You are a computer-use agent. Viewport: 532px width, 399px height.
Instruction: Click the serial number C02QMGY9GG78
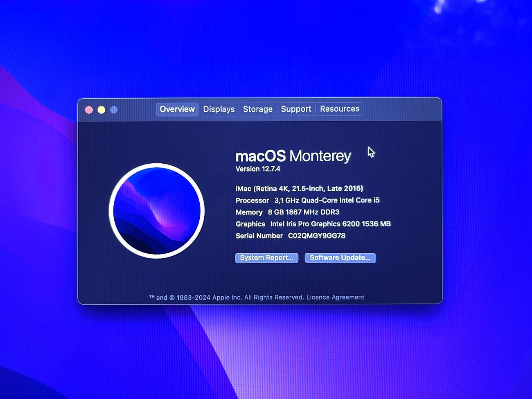point(316,236)
